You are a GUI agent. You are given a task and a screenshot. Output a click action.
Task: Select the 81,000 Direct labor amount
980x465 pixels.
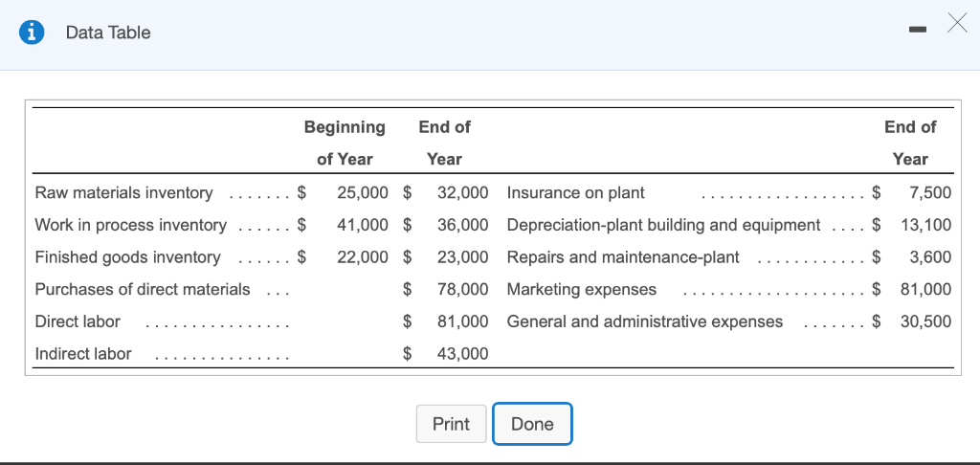click(462, 321)
